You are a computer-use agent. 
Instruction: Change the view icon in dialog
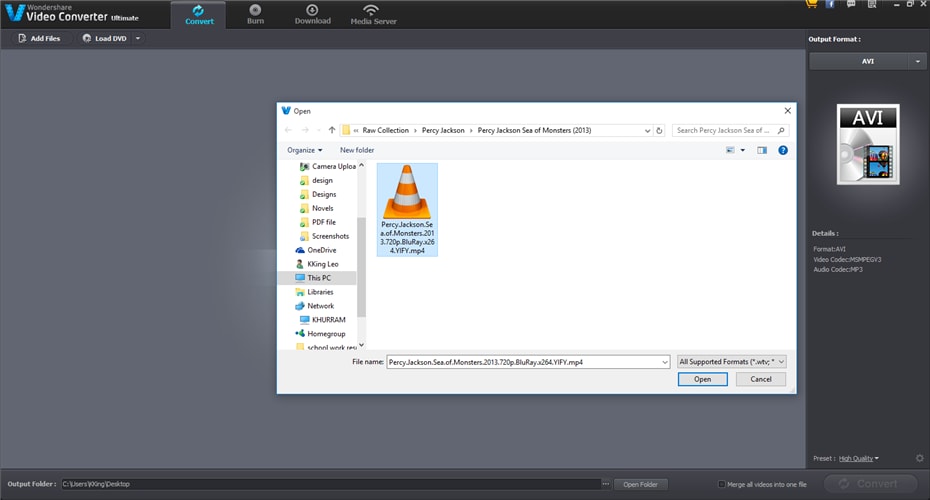tap(730, 150)
